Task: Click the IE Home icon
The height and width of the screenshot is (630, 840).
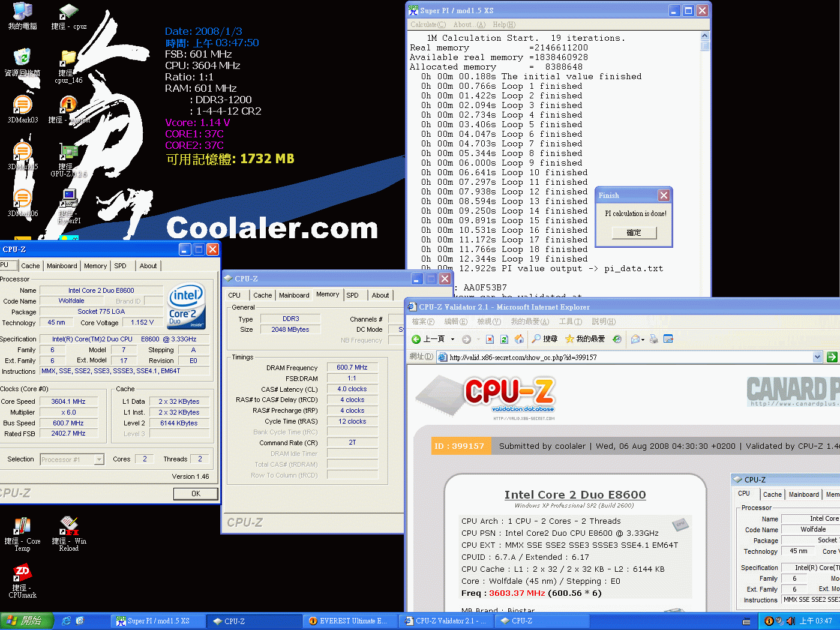Action: click(519, 339)
